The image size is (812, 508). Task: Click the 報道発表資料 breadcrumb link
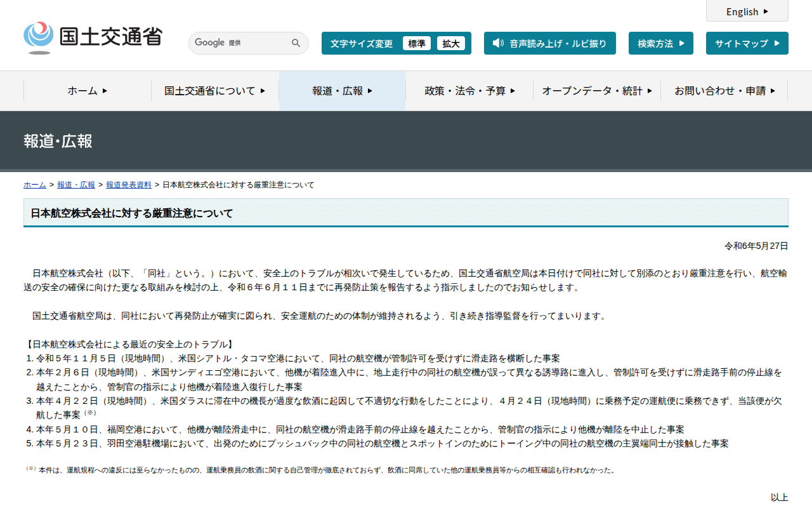point(129,185)
